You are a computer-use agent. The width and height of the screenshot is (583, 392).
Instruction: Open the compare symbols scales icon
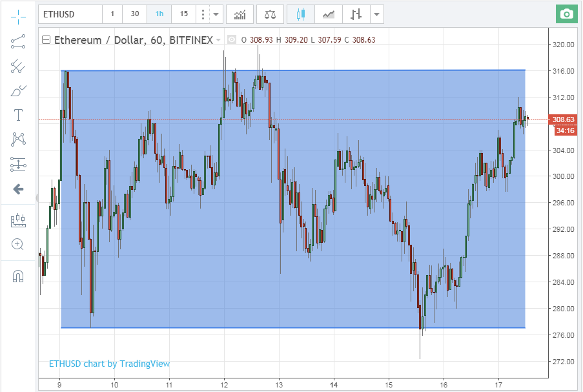click(270, 14)
